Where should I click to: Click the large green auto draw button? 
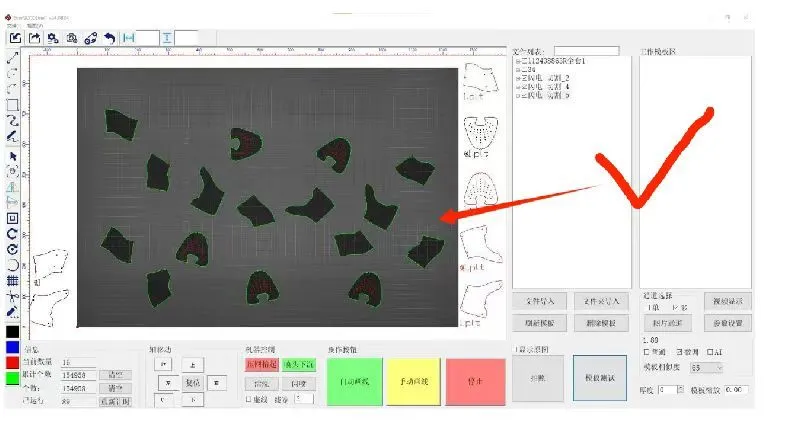pos(355,382)
